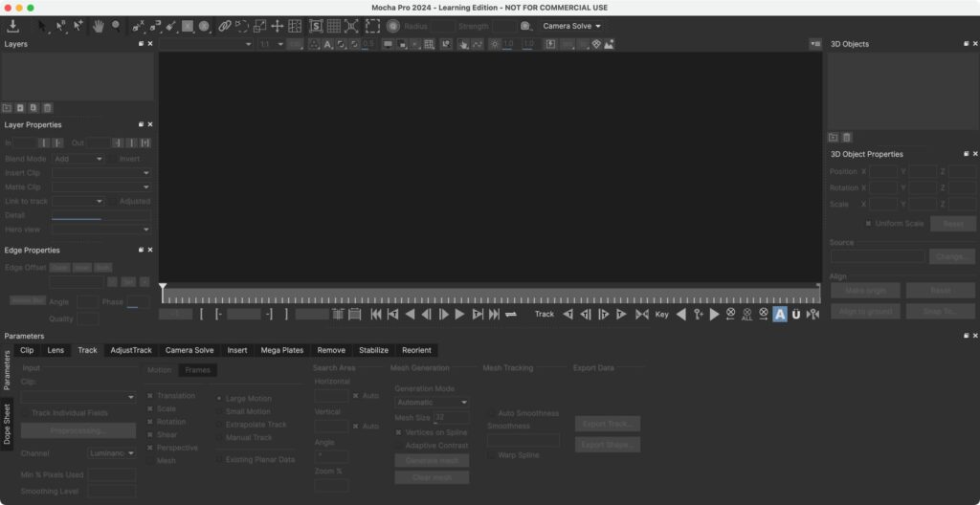The width and height of the screenshot is (980, 505).
Task: Toggle the Autokey 'A' button
Action: (780, 315)
